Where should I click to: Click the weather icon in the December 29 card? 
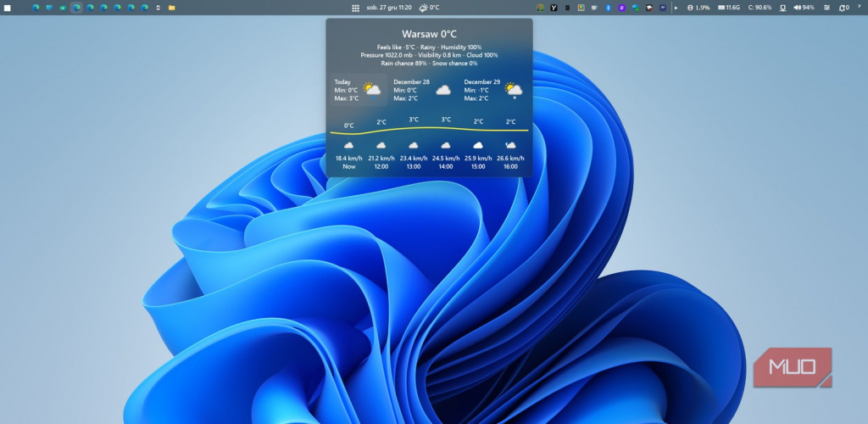tap(513, 90)
